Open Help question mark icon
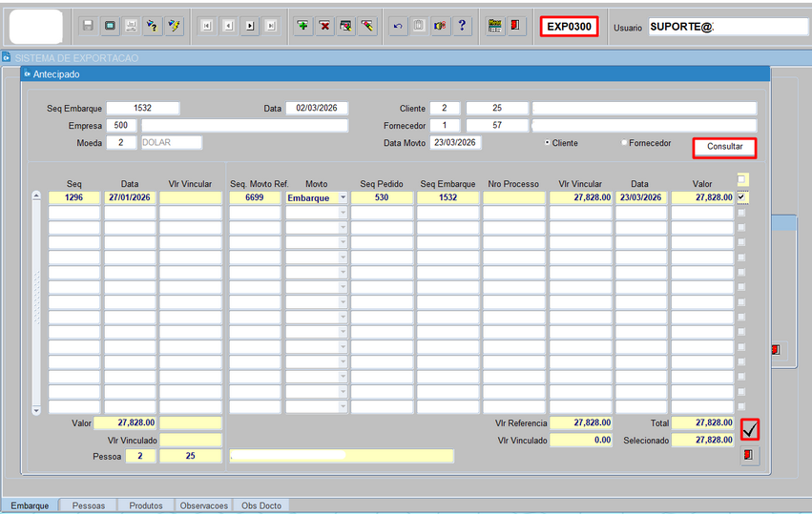 coord(462,26)
